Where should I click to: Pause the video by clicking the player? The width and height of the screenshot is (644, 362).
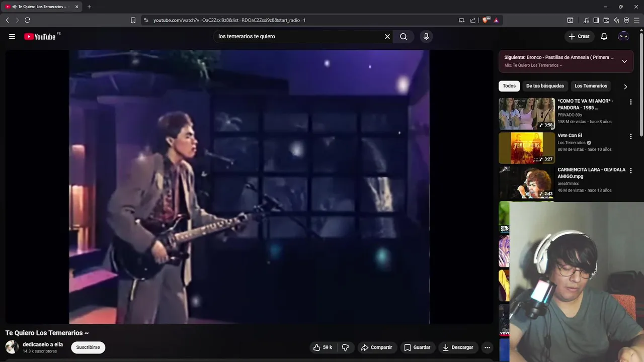click(x=249, y=186)
